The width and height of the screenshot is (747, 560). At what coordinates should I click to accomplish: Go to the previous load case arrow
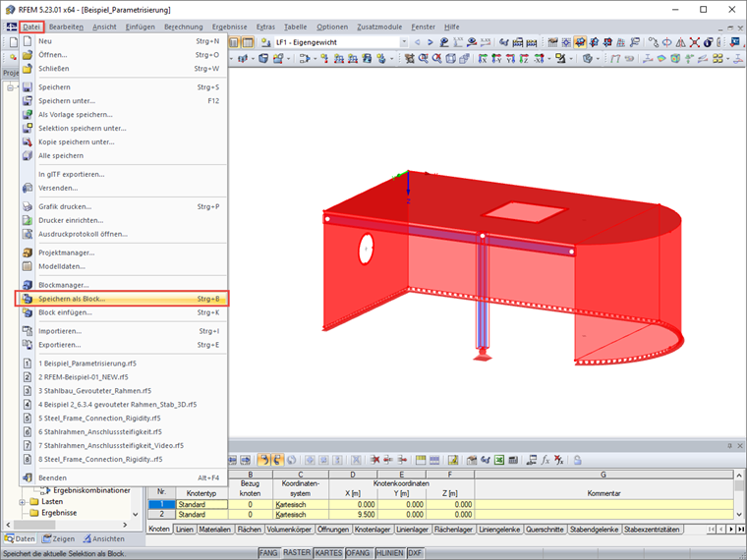tap(418, 42)
